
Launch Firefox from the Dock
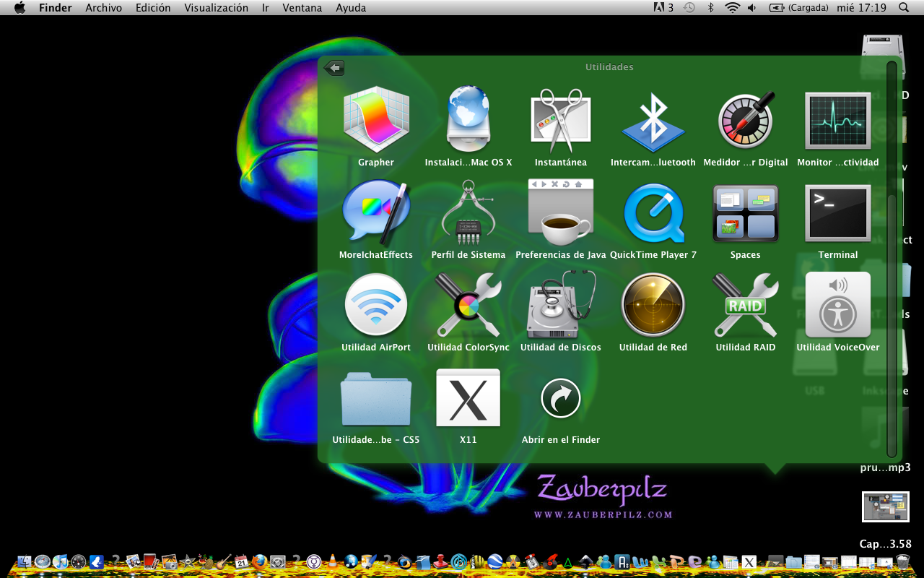click(x=259, y=561)
